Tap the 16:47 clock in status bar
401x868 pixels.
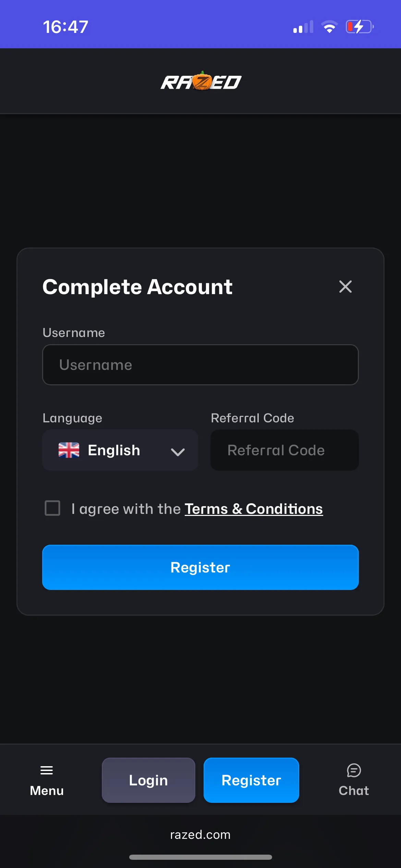coord(65,27)
